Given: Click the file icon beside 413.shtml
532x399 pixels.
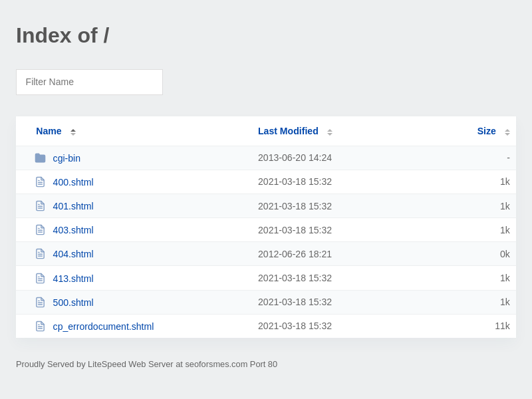Looking at the screenshot, I should 40,278.
